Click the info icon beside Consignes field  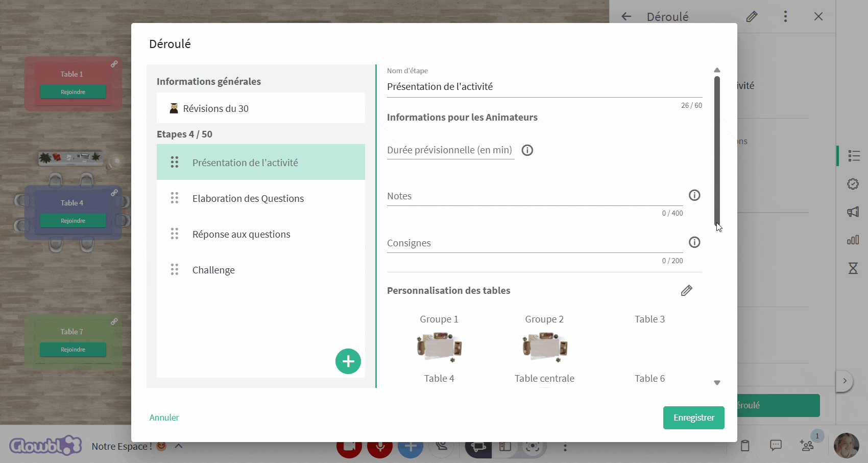[694, 242]
